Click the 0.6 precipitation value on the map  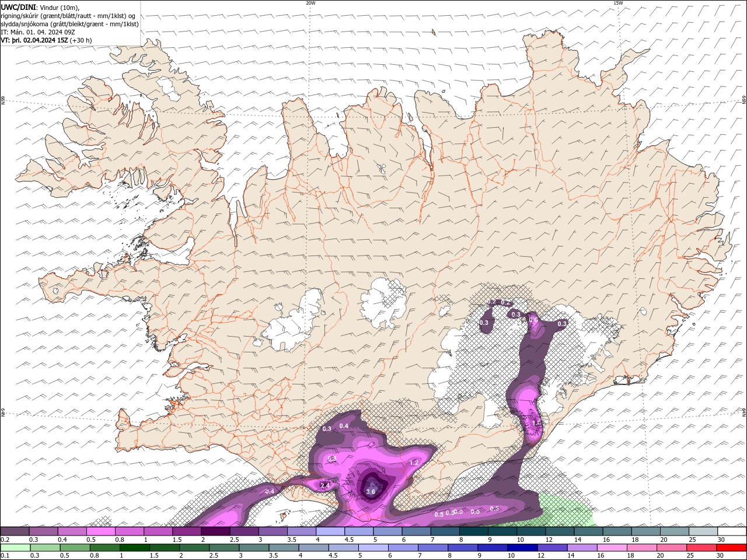coord(533,320)
